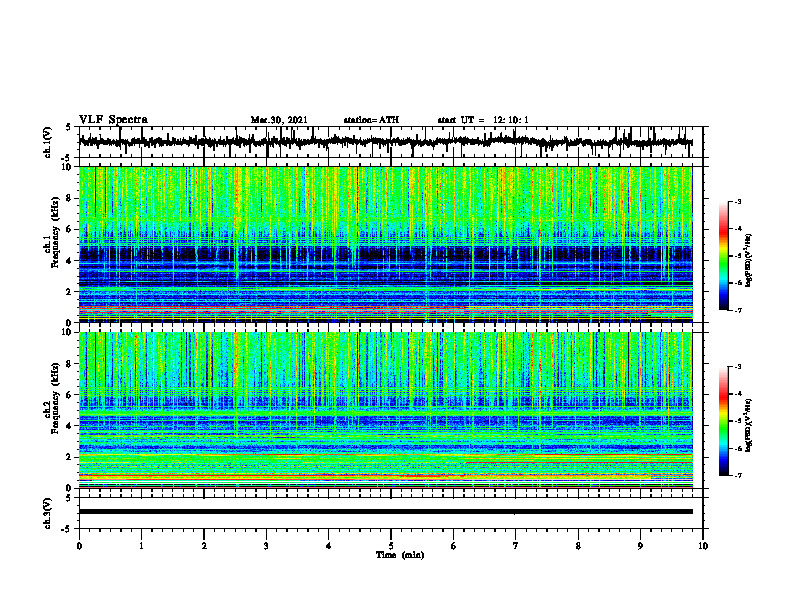
Task: Click the "station= ATH" header text
Action: pos(371,120)
